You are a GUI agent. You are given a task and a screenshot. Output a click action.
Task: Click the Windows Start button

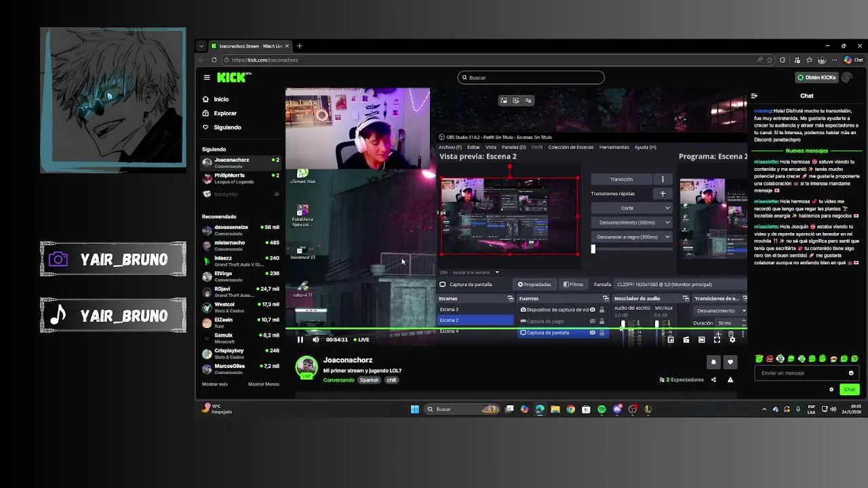tap(415, 409)
